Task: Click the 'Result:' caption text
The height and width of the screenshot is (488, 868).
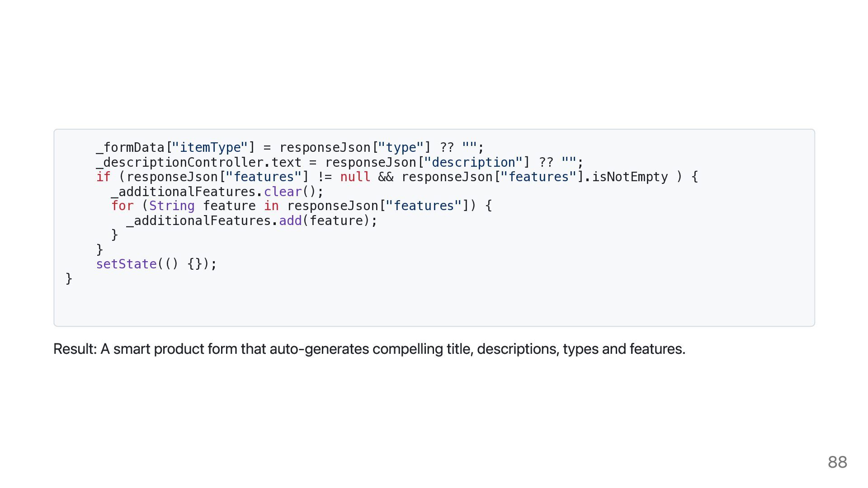Action: pos(75,349)
